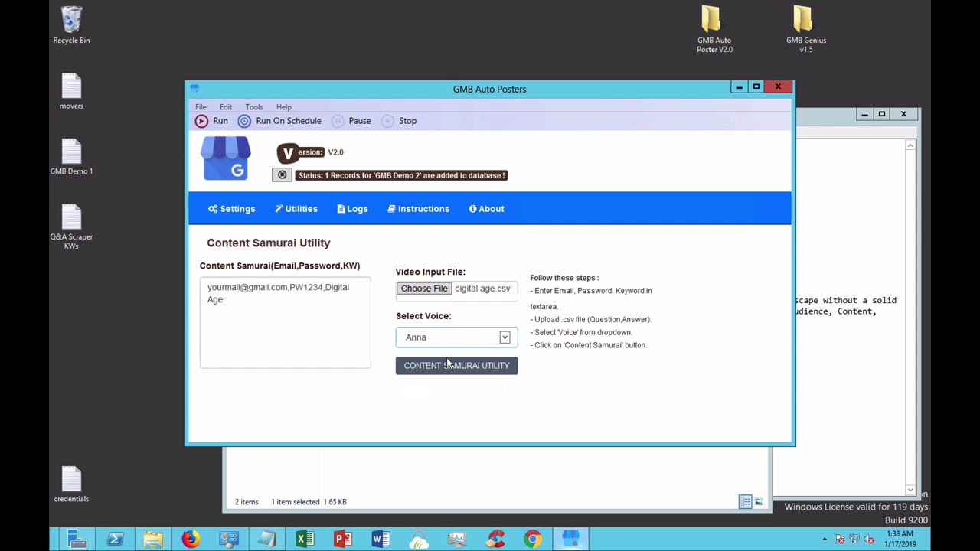Open the Recycle Bin desktop icon
The height and width of the screenshot is (551, 980).
71,25
